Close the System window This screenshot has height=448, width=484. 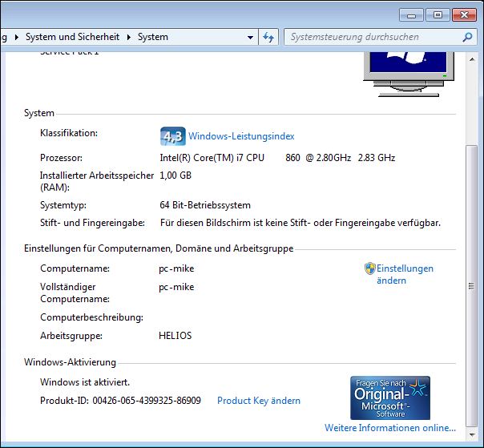click(x=464, y=14)
